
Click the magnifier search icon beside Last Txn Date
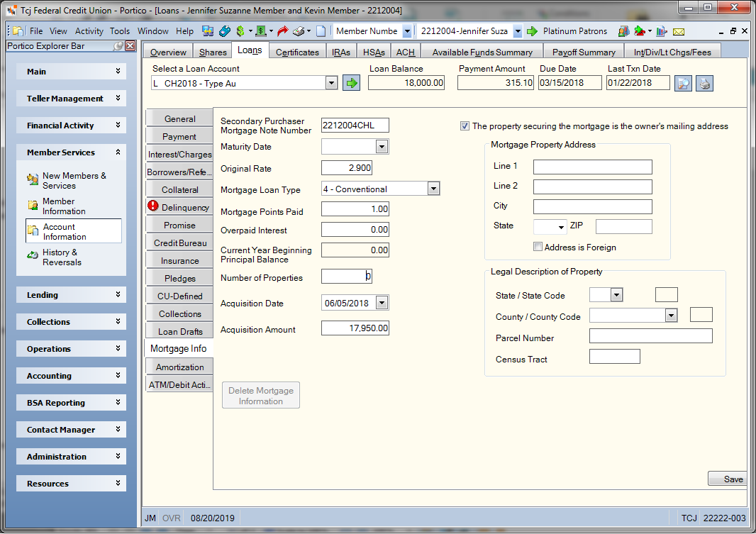tap(683, 84)
